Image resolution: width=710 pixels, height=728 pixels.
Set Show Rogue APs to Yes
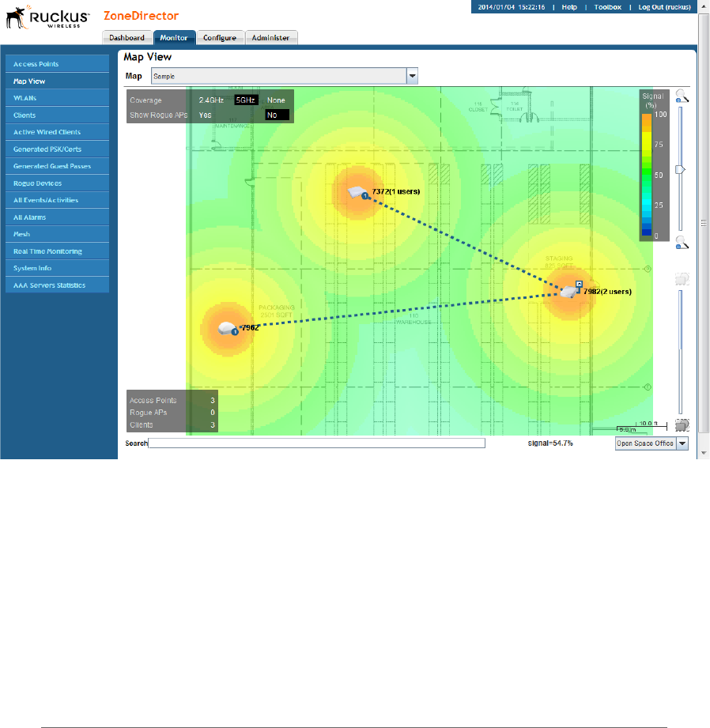[206, 115]
